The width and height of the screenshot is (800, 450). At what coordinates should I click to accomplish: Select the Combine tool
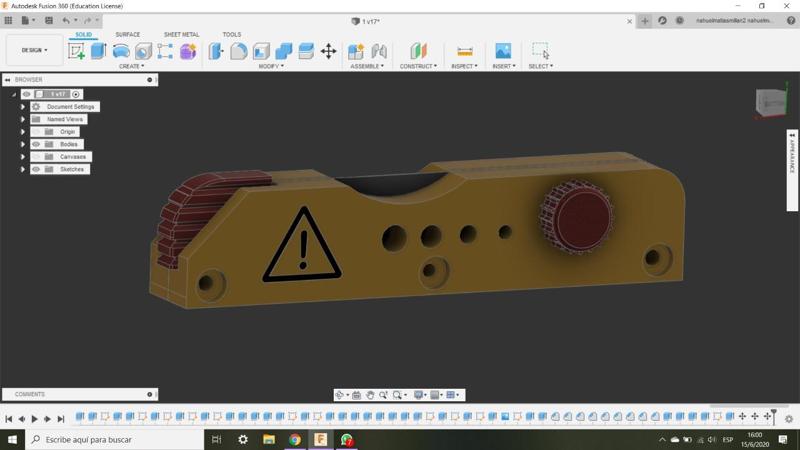pyautogui.click(x=284, y=51)
